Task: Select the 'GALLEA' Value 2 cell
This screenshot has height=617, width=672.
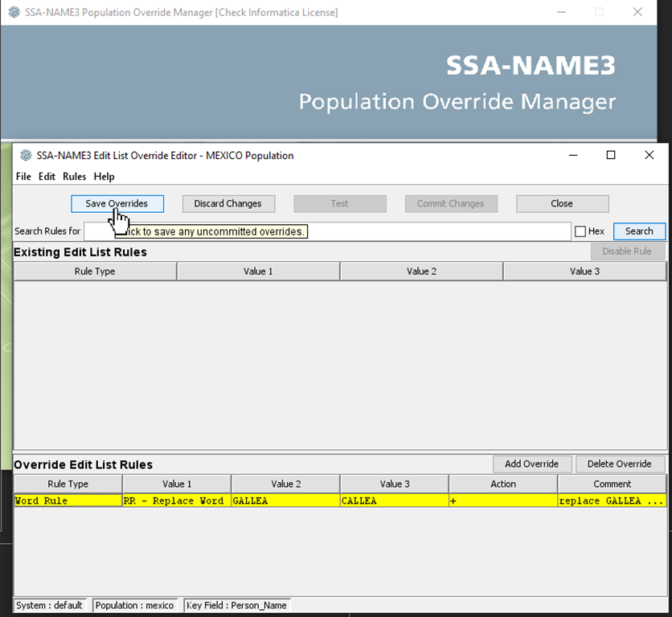Action: click(286, 501)
